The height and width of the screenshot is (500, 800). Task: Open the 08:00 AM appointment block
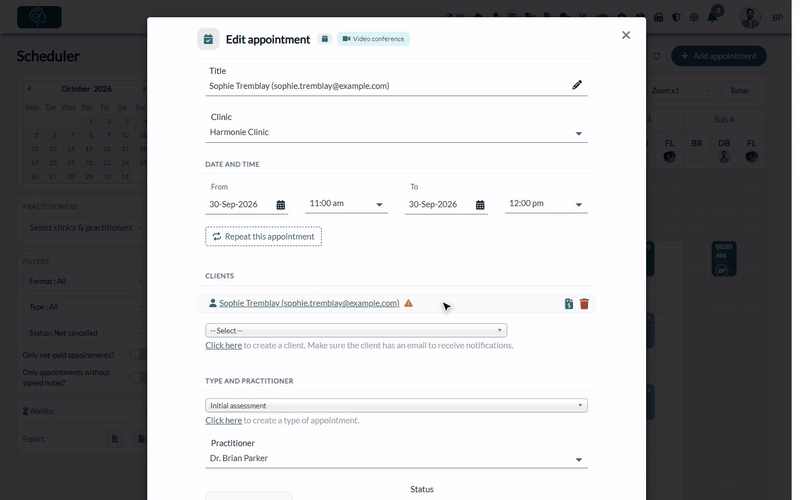click(x=724, y=259)
